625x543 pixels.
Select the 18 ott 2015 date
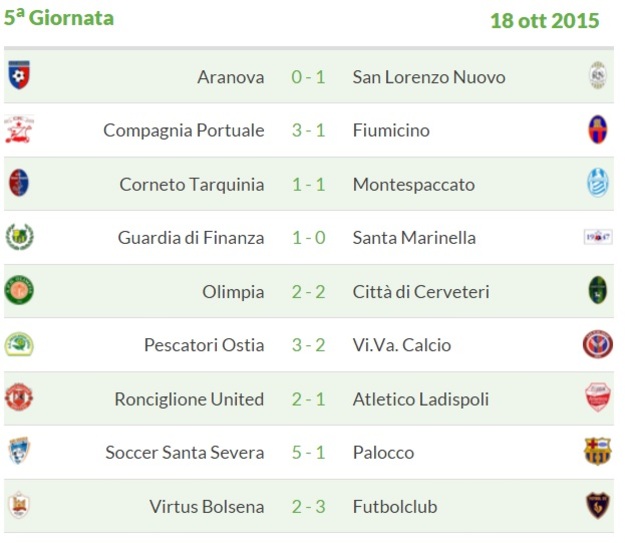pyautogui.click(x=544, y=21)
